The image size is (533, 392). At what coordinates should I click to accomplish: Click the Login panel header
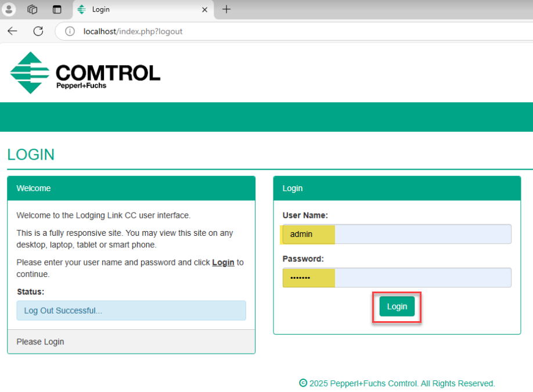pos(397,188)
